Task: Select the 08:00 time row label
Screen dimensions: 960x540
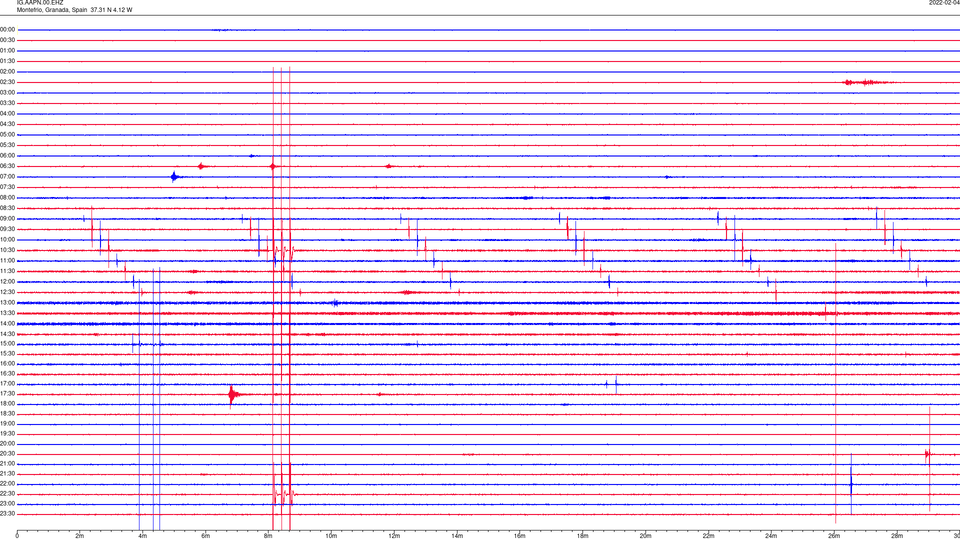Action: [7, 198]
